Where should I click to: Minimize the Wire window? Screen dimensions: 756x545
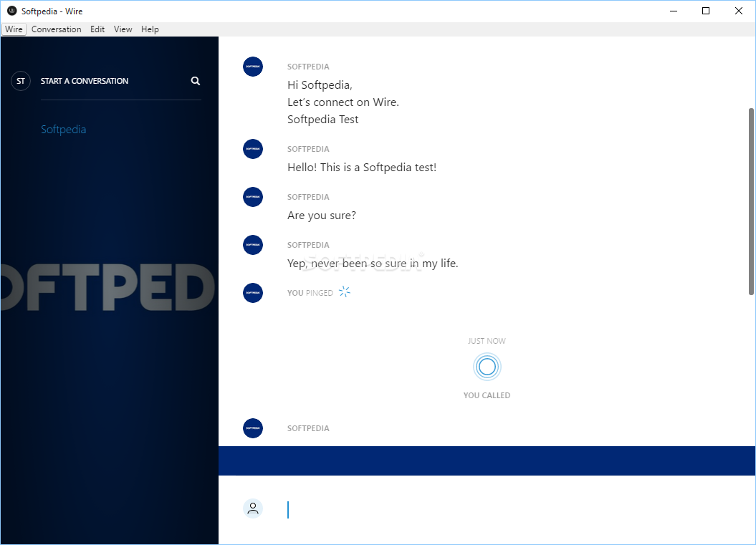pyautogui.click(x=674, y=11)
